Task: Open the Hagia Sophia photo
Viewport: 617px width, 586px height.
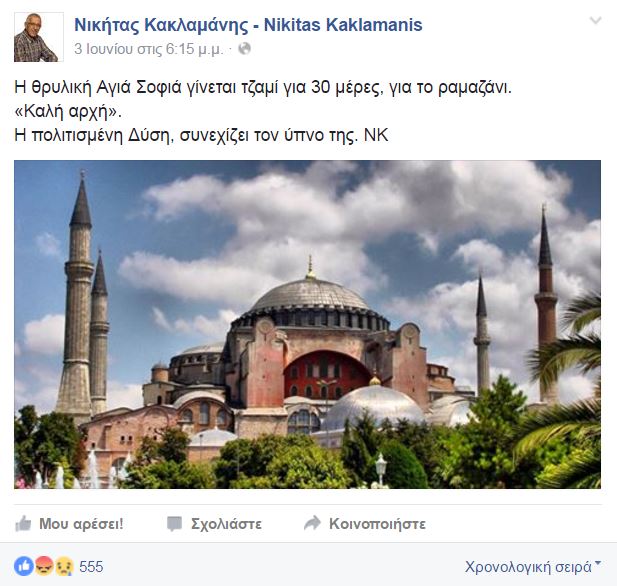Action: coord(307,324)
